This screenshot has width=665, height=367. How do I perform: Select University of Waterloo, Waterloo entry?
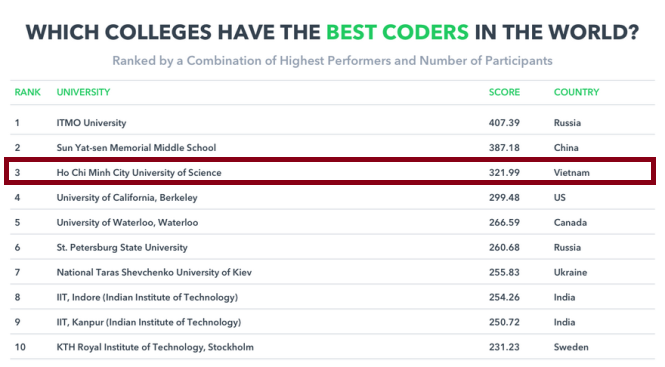click(127, 223)
